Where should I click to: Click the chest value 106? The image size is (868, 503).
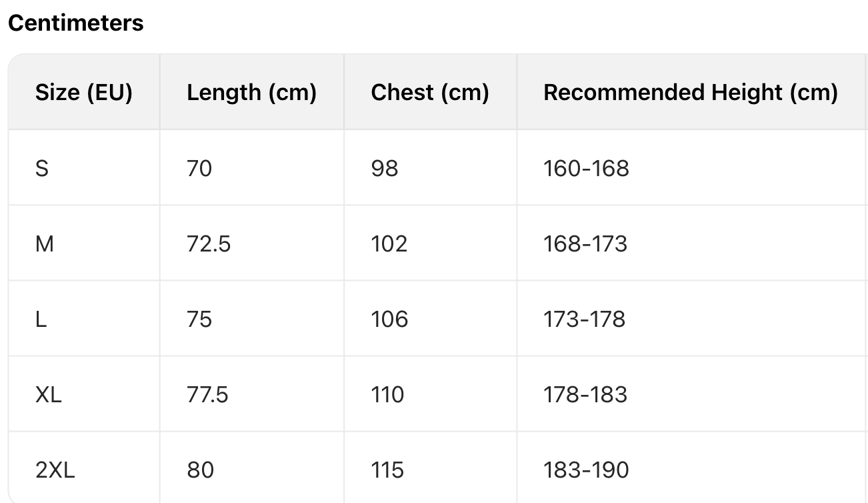click(389, 319)
